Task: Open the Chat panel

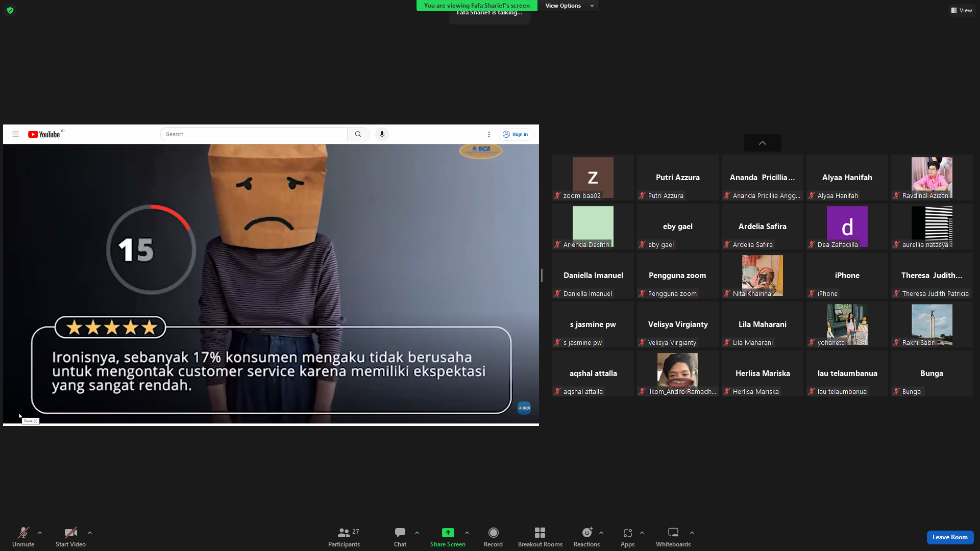Action: coord(400,537)
